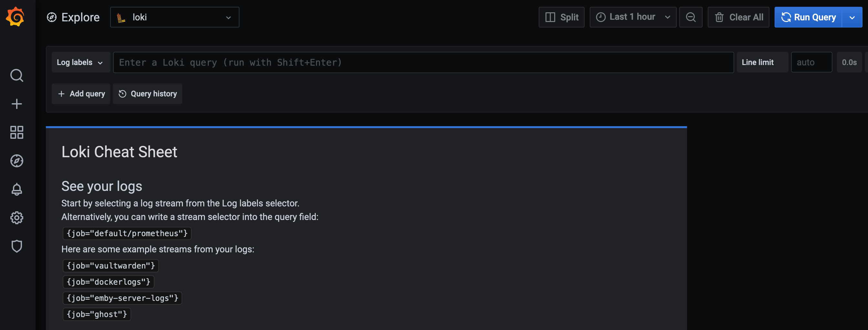Screen dimensions: 868x330
Task: Open Query history
Action: (148, 93)
